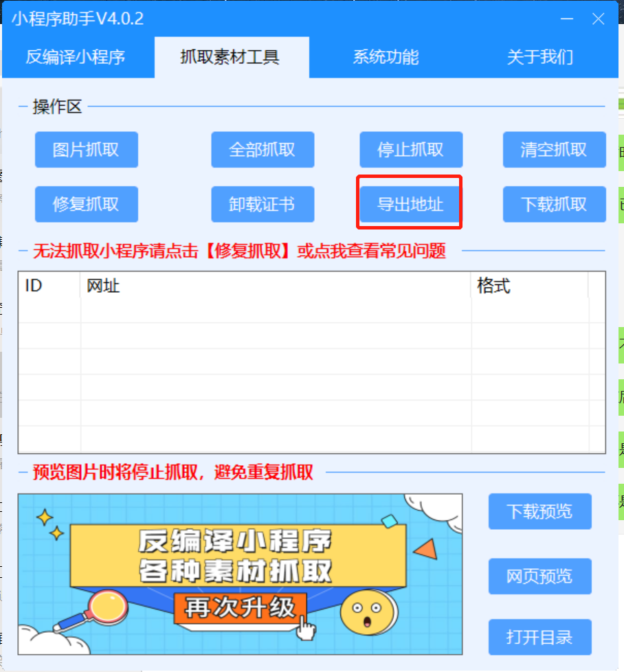624x672 pixels.
Task: Uninstall certificate via 卸载证书 button
Action: coord(263,204)
